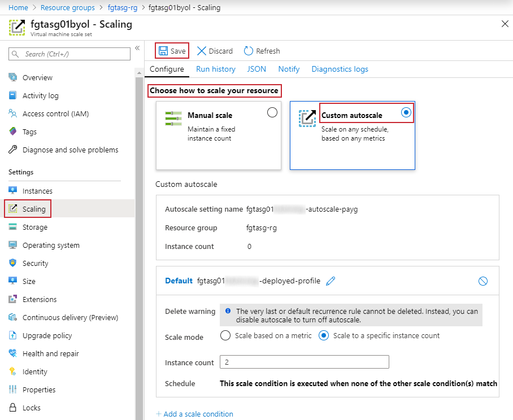Select Manual scale mode
513x420 pixels.
click(272, 112)
